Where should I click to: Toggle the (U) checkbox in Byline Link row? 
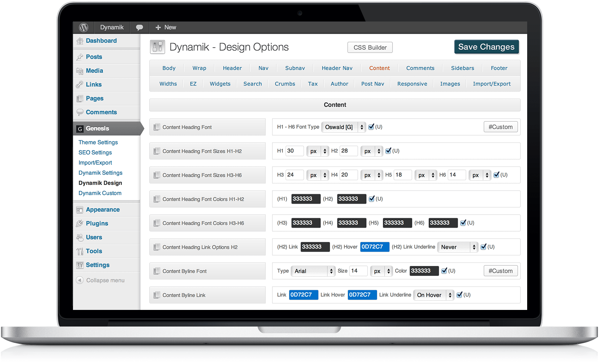459,295
